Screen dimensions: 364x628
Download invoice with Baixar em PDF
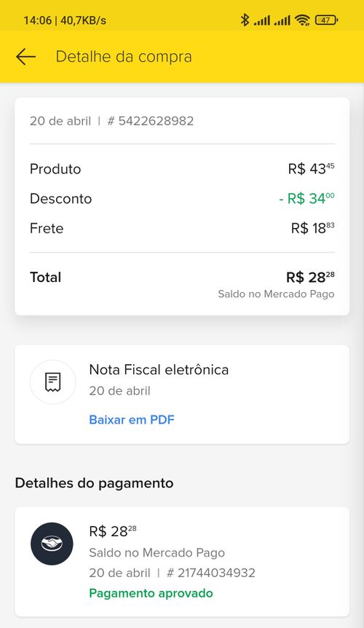coord(132,420)
